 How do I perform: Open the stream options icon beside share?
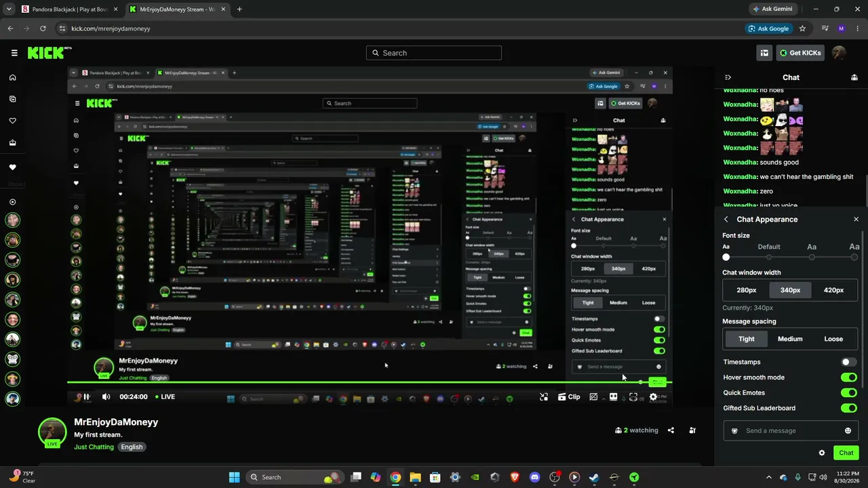[692, 430]
